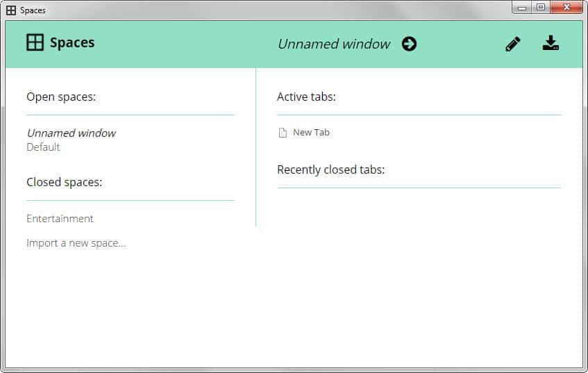Click the save/download space icon

click(x=551, y=43)
